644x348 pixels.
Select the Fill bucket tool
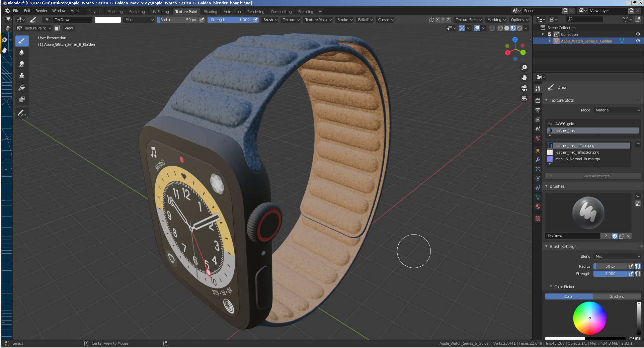(22, 88)
